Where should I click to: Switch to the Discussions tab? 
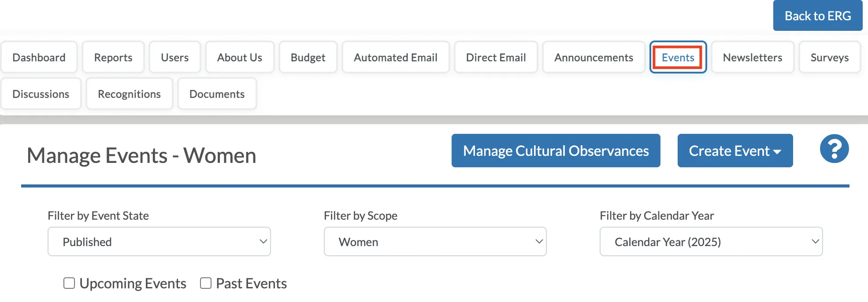pyautogui.click(x=41, y=94)
